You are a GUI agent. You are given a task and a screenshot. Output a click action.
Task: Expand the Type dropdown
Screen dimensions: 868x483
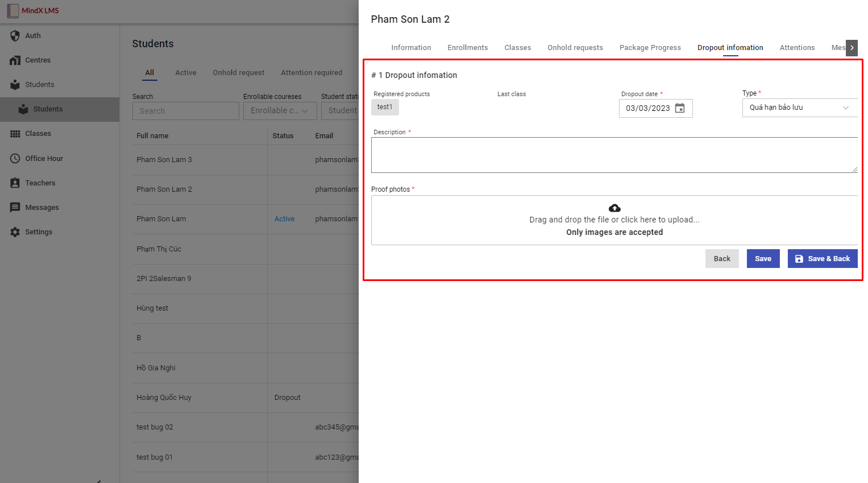click(845, 108)
